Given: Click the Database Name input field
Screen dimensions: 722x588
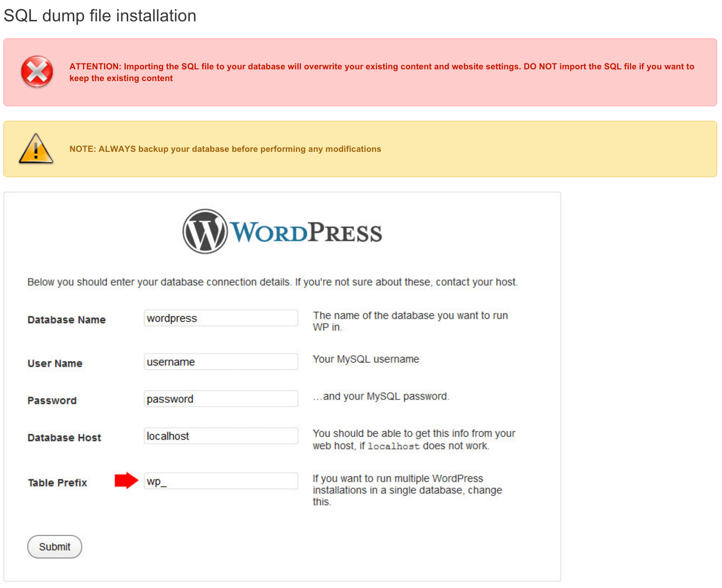Looking at the screenshot, I should click(x=221, y=318).
